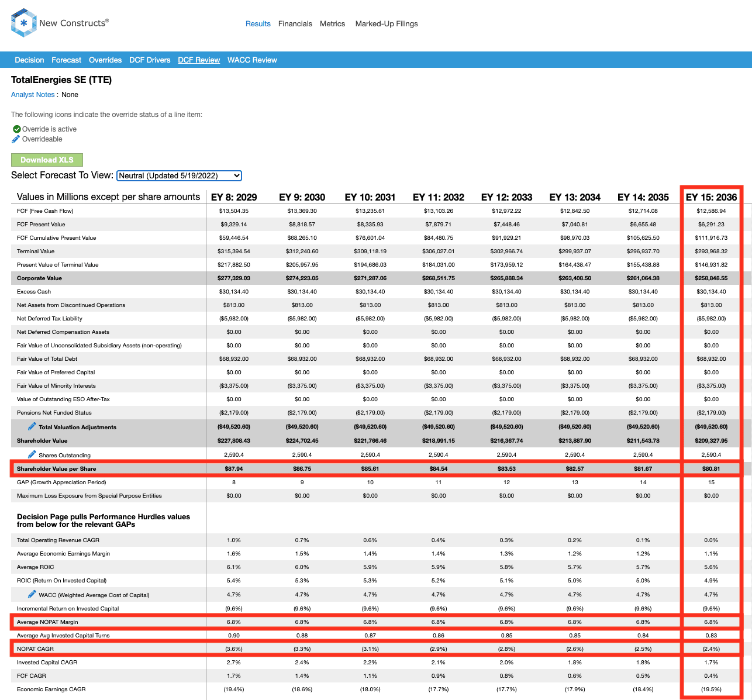Click pencil icon beside Total Valuation Adjustments

click(x=32, y=426)
